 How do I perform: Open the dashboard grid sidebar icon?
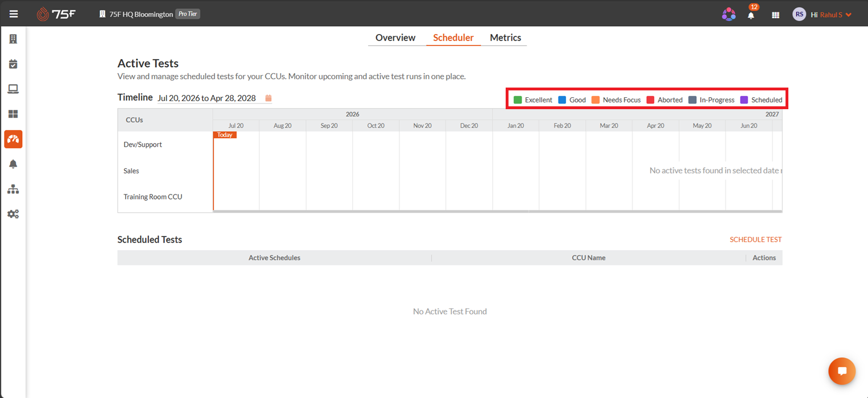point(13,114)
